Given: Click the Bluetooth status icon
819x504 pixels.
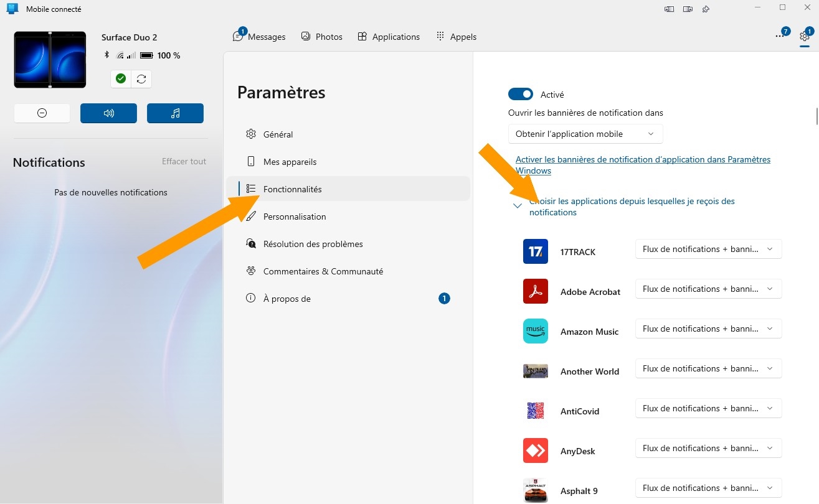Looking at the screenshot, I should tap(107, 55).
